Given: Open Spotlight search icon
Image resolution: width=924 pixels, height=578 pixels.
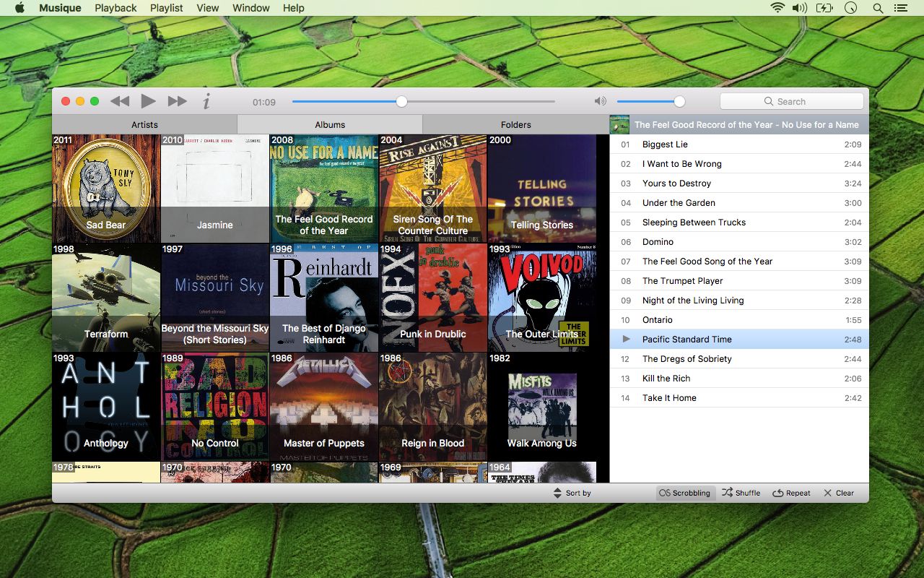Looking at the screenshot, I should point(878,8).
